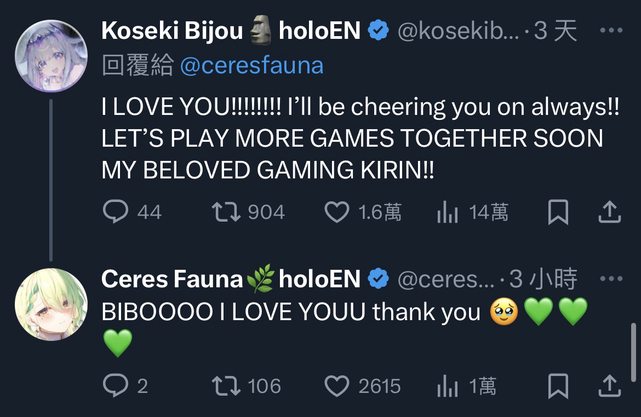Open more options for Ceres Fauna's tweet
This screenshot has height=417, width=641.
(x=610, y=278)
